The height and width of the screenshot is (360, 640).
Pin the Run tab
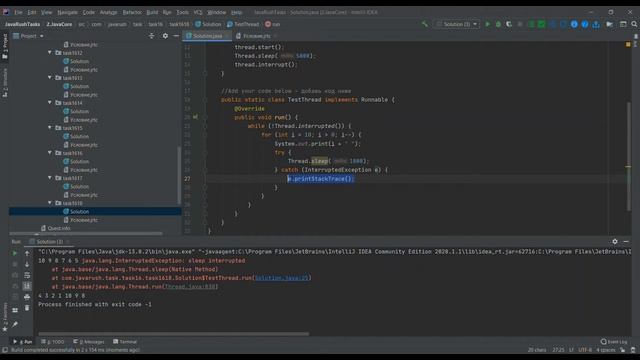(x=15, y=324)
